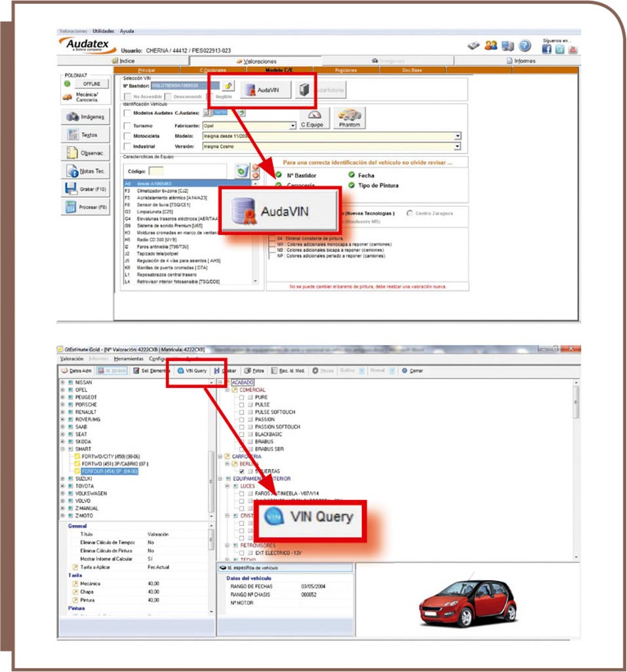The width and height of the screenshot is (627, 672).
Task: Click the book icon next to AudaVIN
Action: 304,90
